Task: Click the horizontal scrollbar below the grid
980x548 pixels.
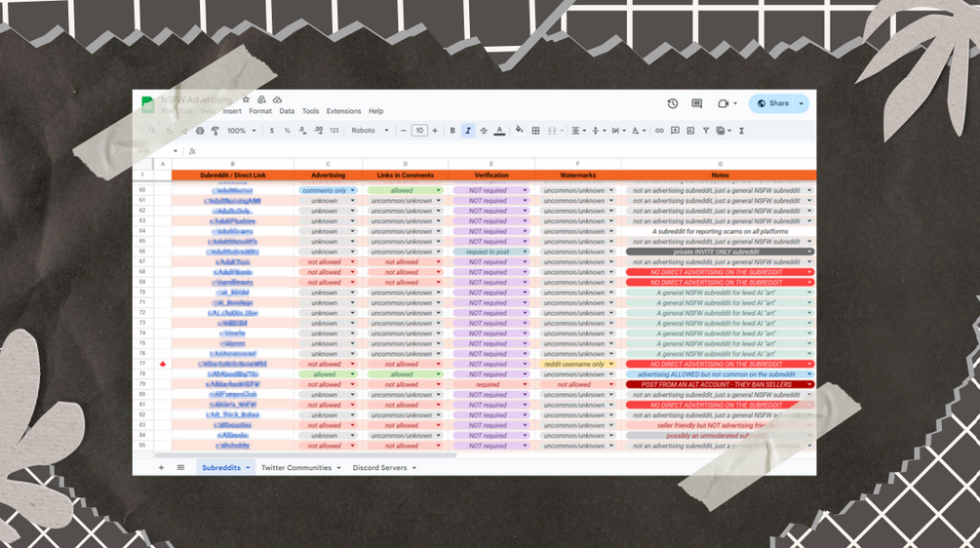Action: tap(306, 455)
